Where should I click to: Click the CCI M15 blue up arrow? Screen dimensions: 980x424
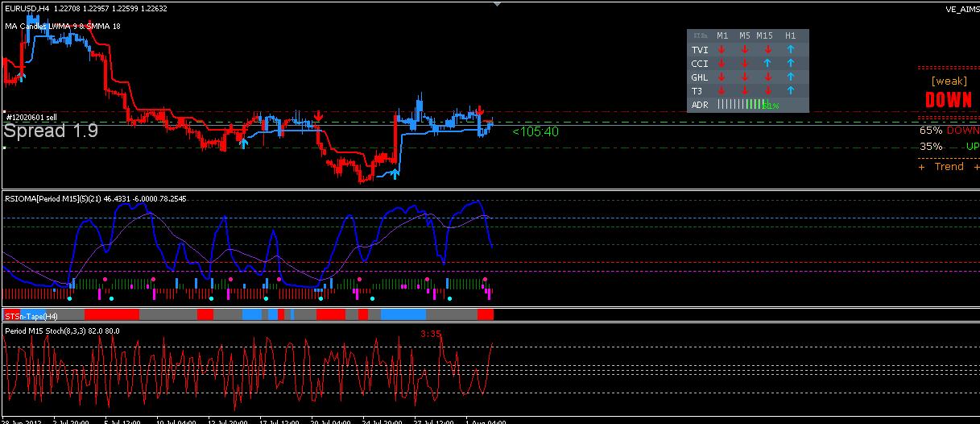pyautogui.click(x=767, y=64)
